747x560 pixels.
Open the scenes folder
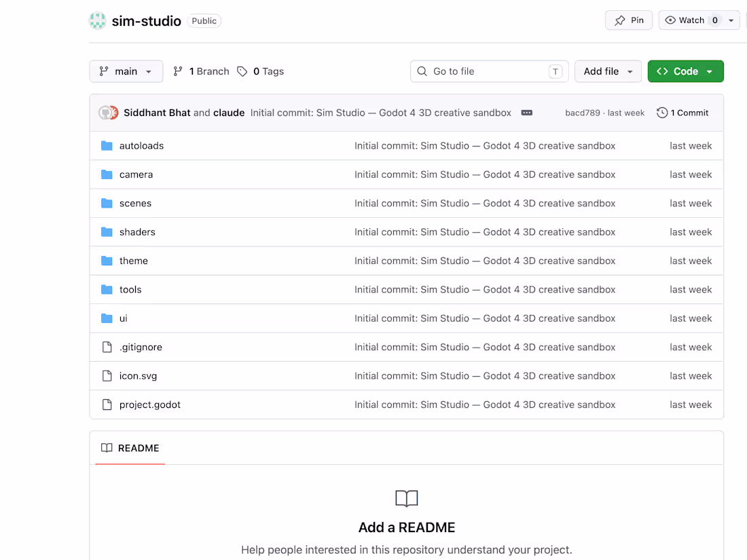pos(135,204)
